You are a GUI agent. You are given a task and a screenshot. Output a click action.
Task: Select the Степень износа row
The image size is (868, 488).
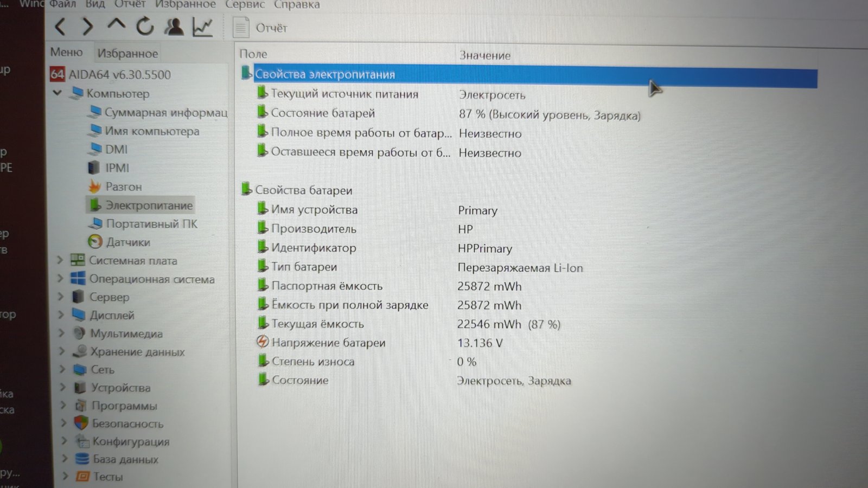tap(313, 362)
